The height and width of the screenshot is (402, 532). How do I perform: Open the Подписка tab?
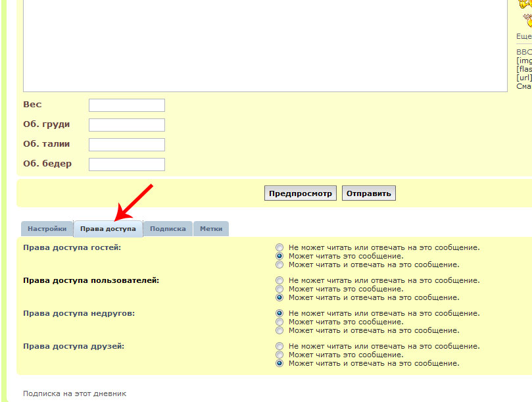168,229
